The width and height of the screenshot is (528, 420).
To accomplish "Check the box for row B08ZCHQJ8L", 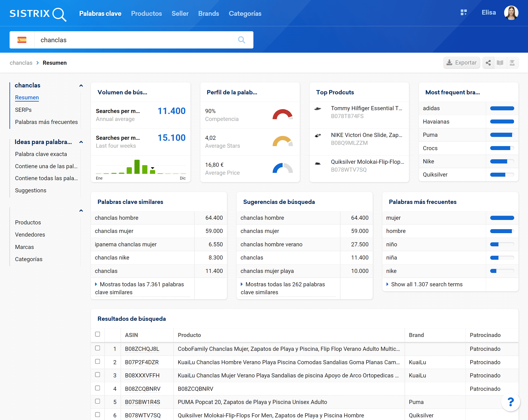I will [97, 348].
